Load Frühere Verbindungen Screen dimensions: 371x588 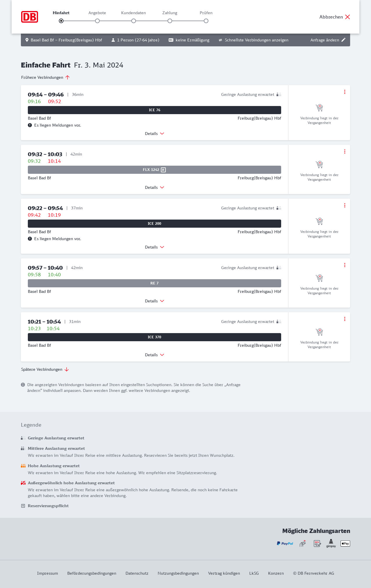click(x=46, y=77)
